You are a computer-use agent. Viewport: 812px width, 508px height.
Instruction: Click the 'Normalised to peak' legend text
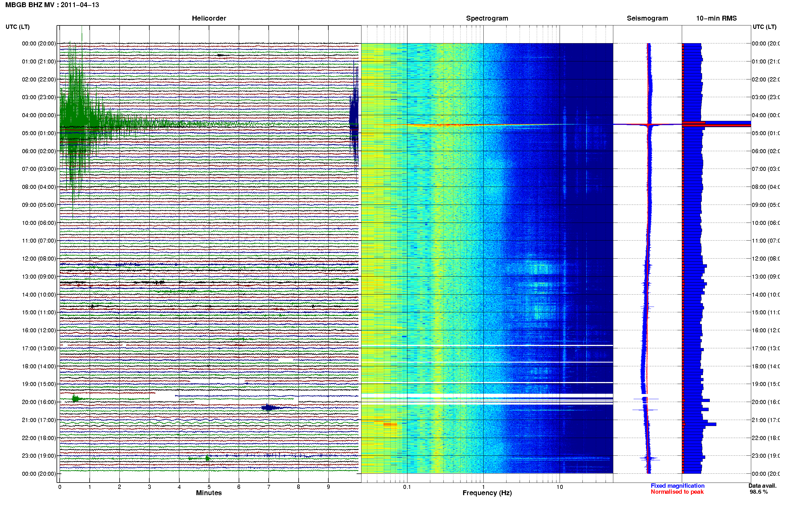click(x=677, y=492)
